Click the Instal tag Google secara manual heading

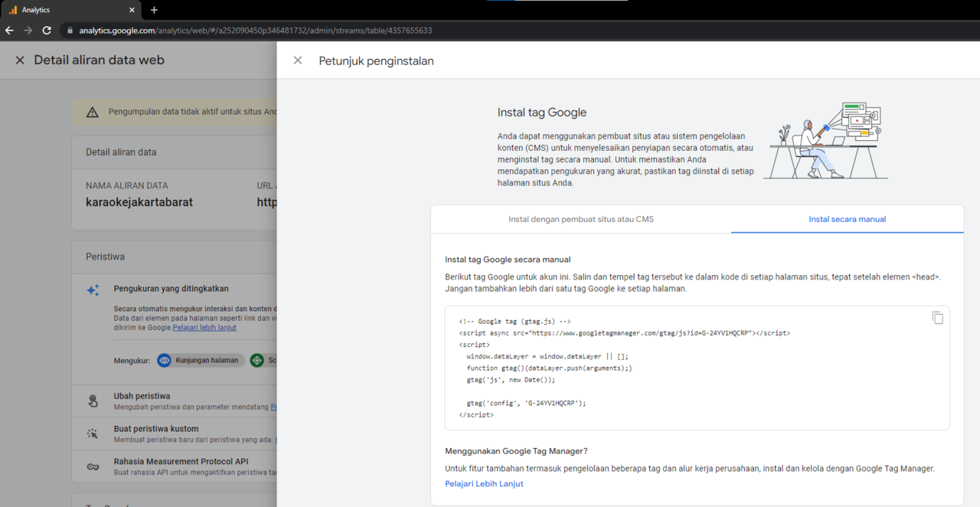(x=508, y=260)
